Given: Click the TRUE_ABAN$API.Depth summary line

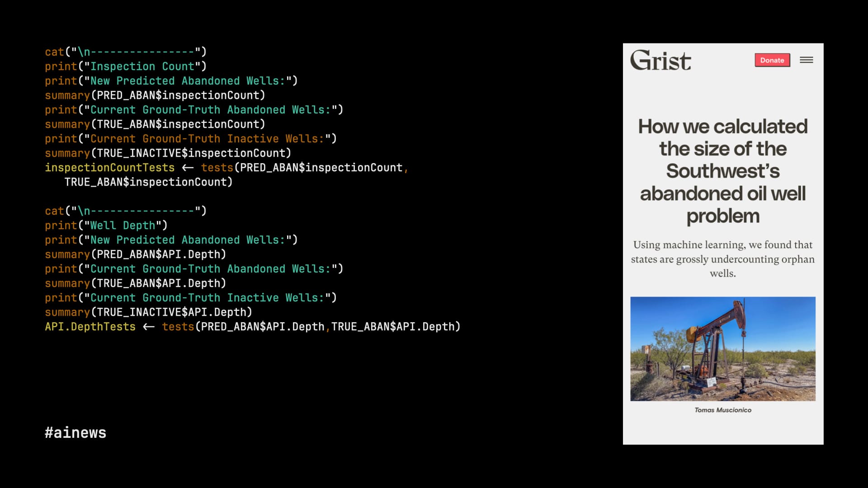Looking at the screenshot, I should point(135,283).
